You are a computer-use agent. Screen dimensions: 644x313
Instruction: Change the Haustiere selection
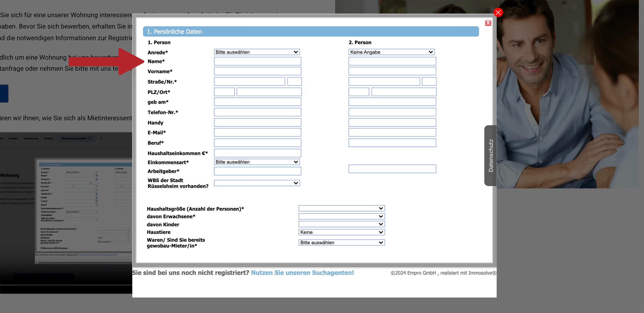pos(341,232)
